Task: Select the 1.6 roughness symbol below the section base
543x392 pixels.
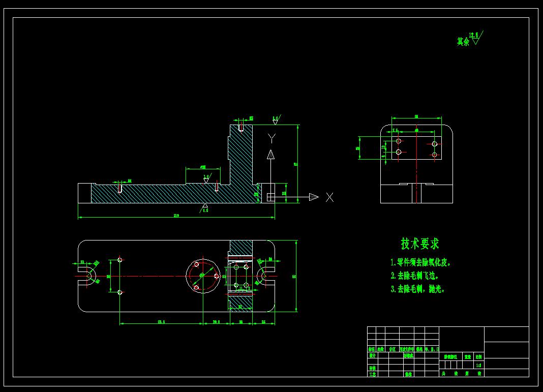Action: tap(205, 207)
